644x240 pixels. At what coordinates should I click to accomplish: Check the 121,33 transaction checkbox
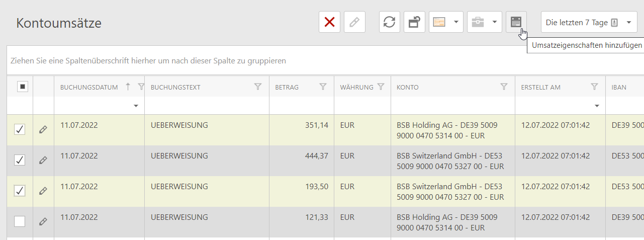(x=20, y=221)
